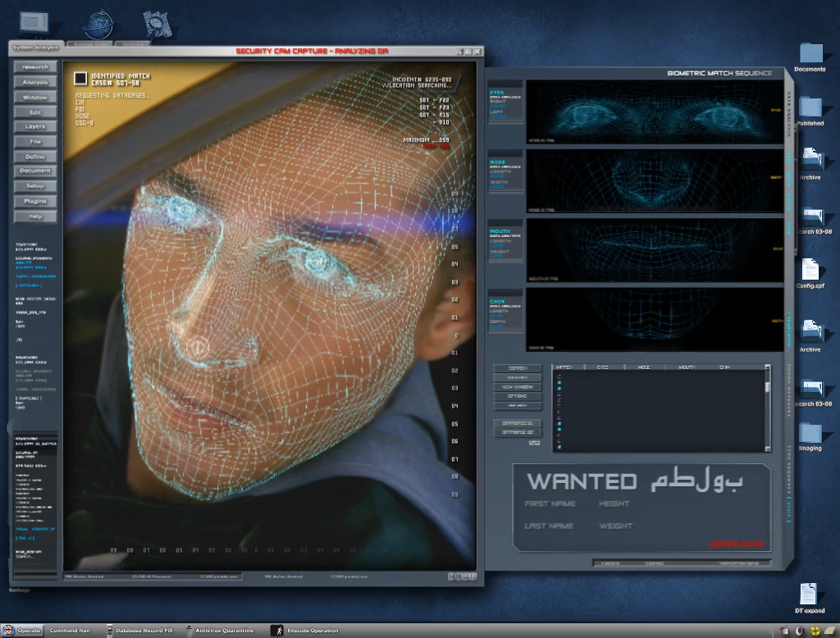Viewport: 840px width, 638px height.
Task: Click the New Window button in the match panel
Action: click(517, 387)
